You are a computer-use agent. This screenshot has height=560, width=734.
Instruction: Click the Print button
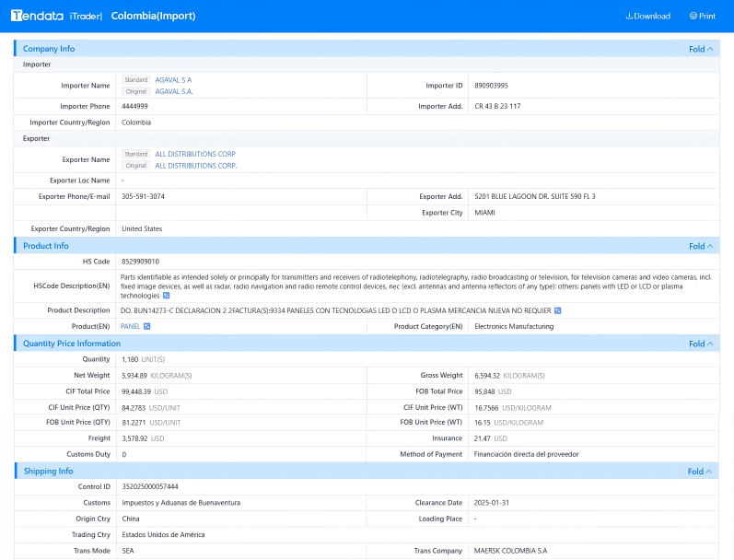702,16
